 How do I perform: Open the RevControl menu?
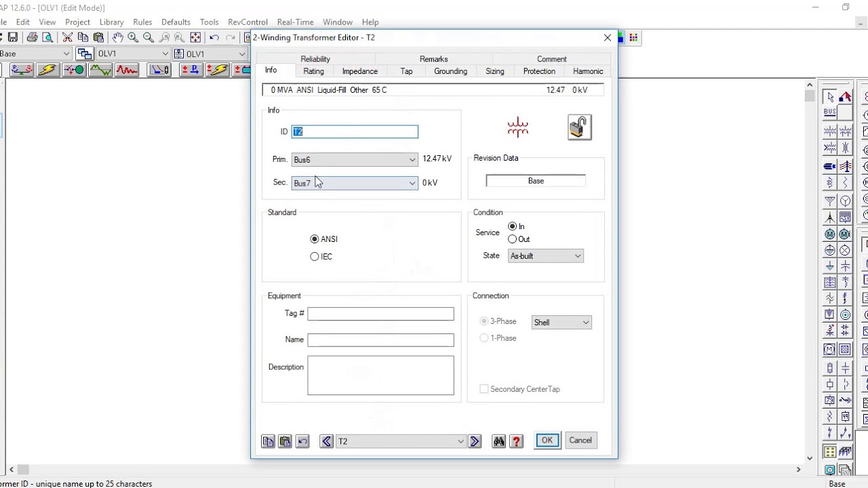tap(248, 22)
